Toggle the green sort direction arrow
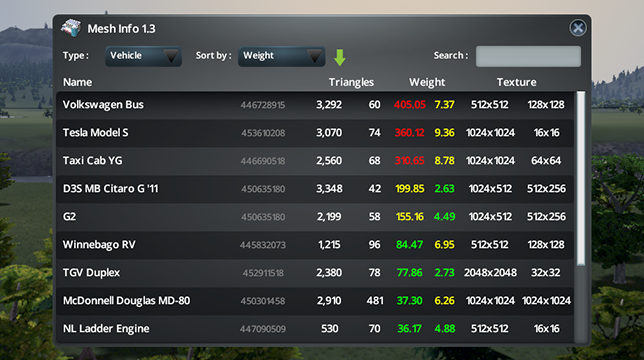644x360 pixels. 340,57
